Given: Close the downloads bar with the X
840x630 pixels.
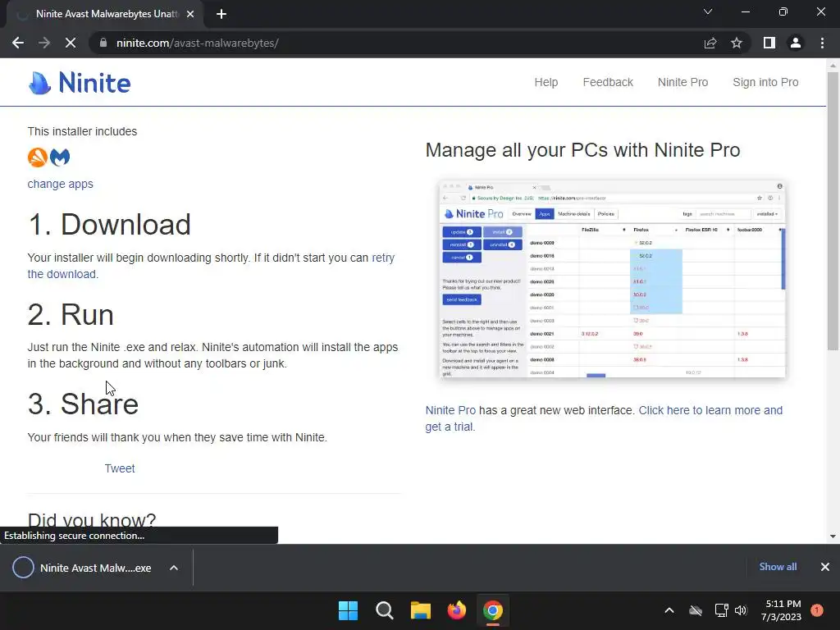Looking at the screenshot, I should 825,567.
